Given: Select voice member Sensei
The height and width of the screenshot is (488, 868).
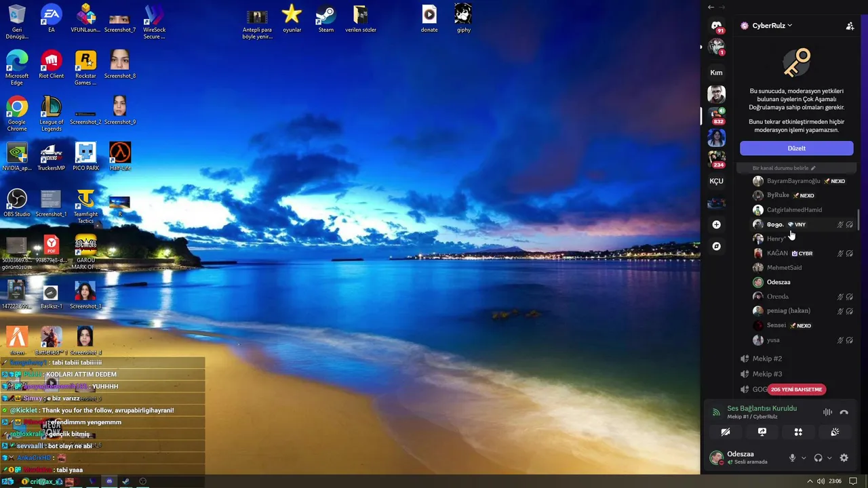Looking at the screenshot, I should coord(804,325).
